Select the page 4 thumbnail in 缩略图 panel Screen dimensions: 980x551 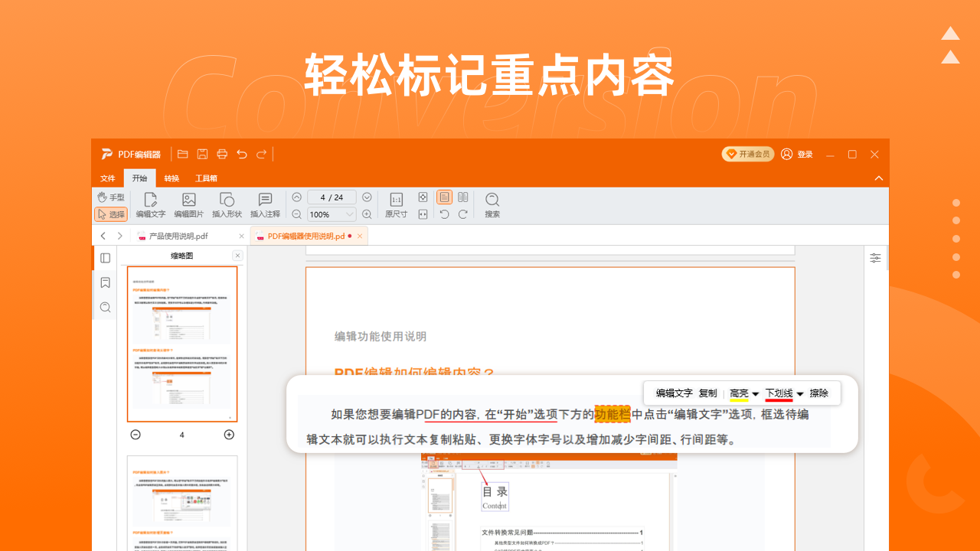click(181, 343)
